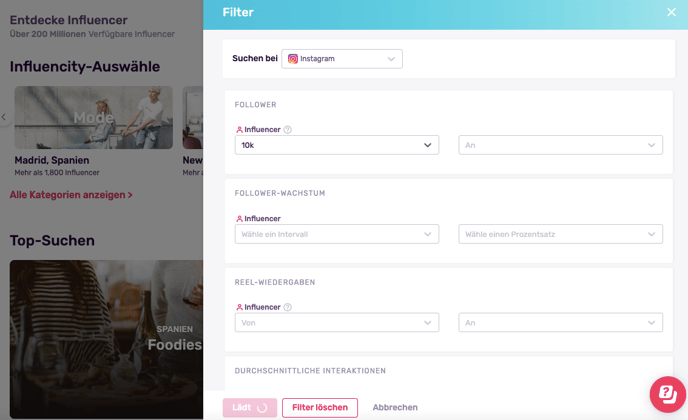688x420 pixels.
Task: Open the support chat bubble icon
Action: click(667, 394)
